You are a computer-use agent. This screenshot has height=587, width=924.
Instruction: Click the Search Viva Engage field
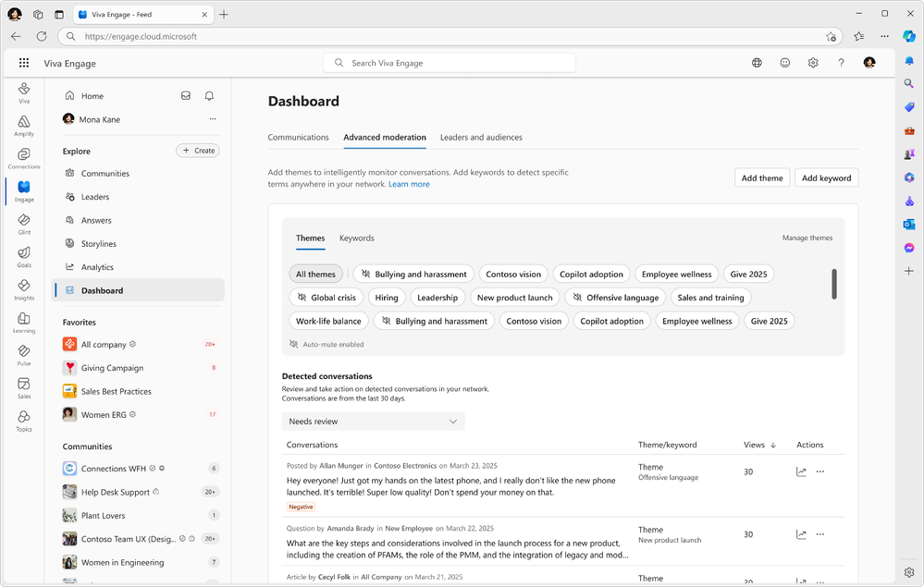[450, 63]
